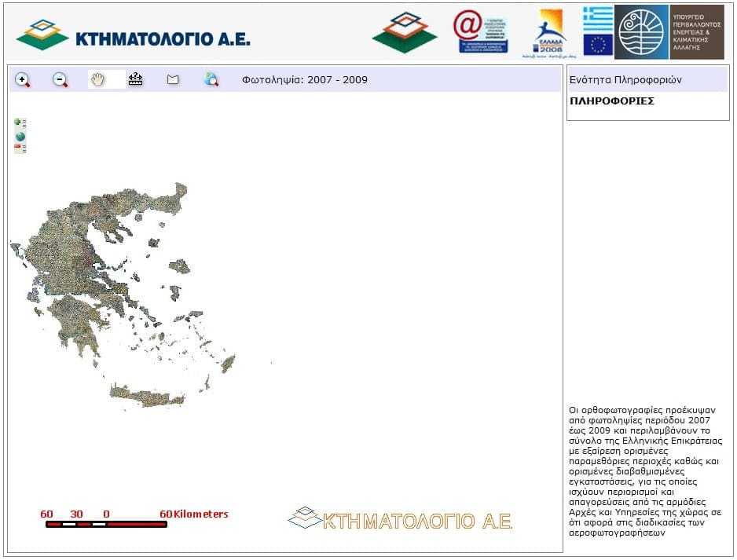
Task: Open the globe search tool
Action: coord(210,79)
